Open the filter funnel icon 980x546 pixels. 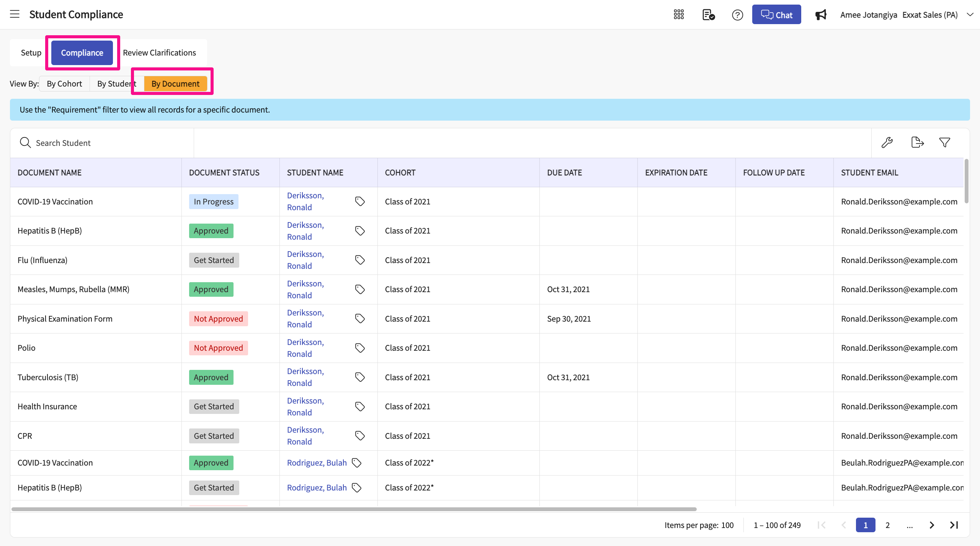click(x=945, y=142)
